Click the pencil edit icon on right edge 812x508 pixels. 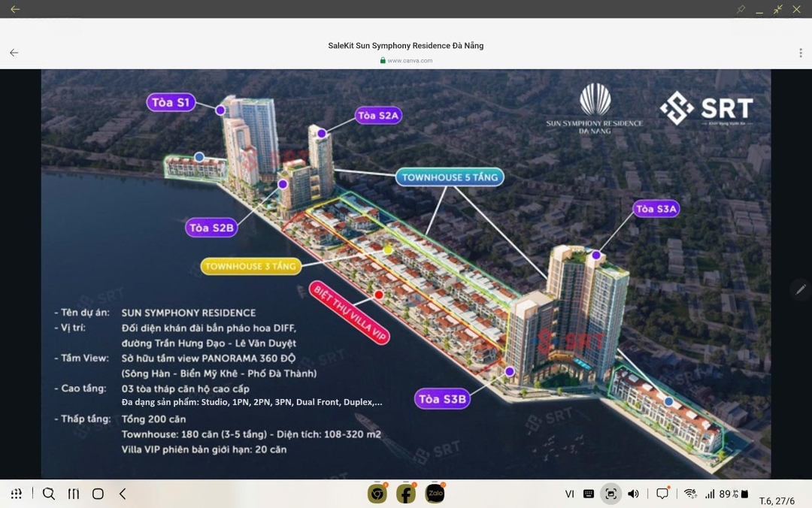[801, 289]
